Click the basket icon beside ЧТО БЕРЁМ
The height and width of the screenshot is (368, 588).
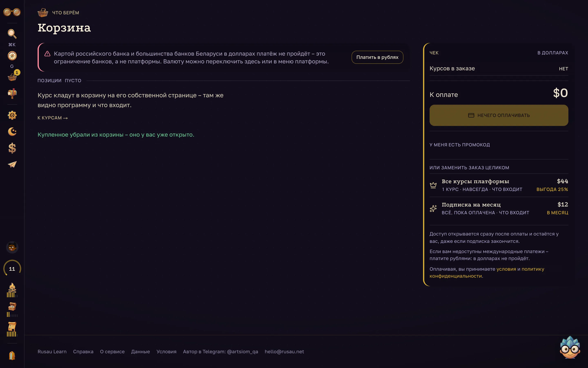click(43, 12)
